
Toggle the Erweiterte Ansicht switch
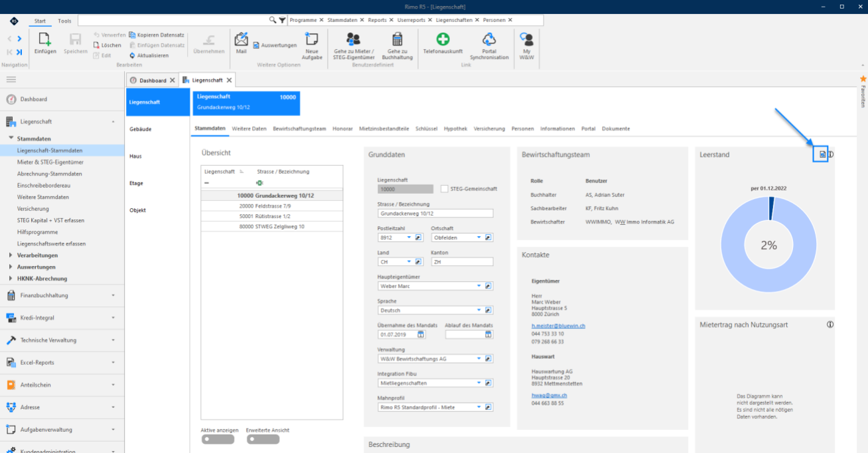tap(262, 439)
